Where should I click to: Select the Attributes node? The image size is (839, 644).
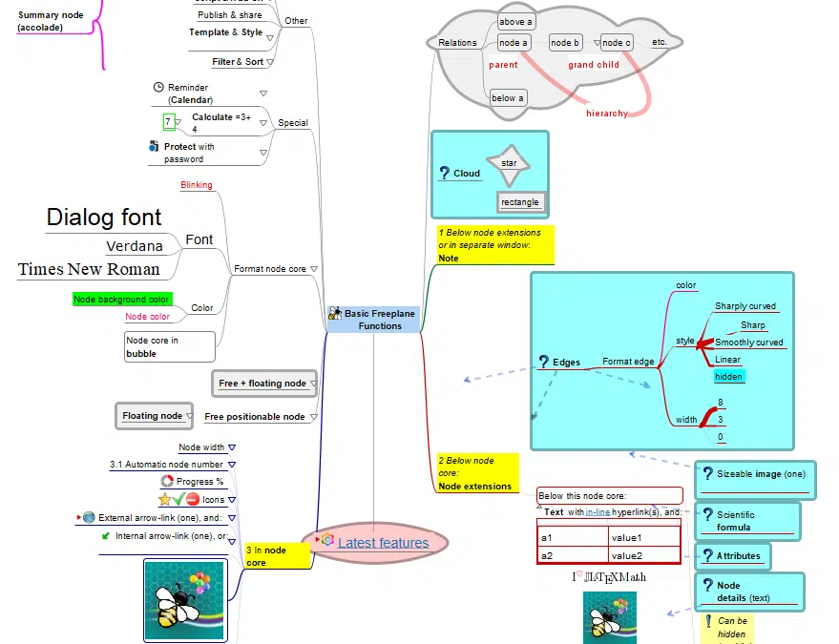tap(738, 554)
